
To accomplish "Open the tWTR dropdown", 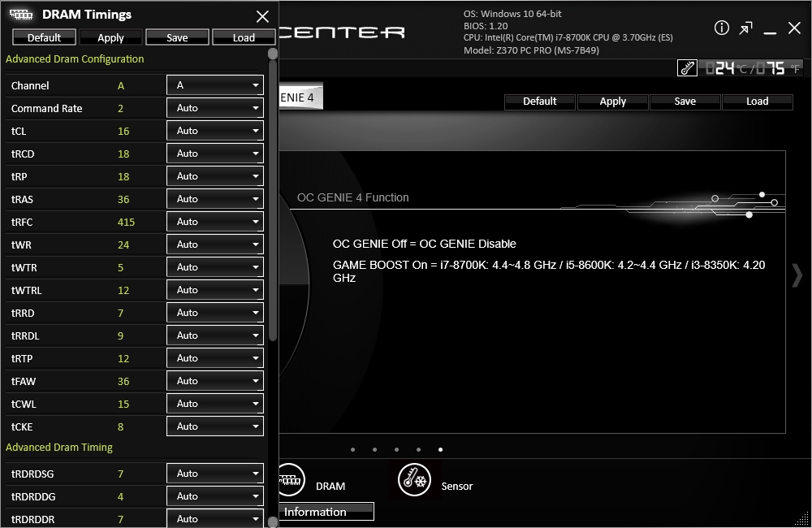I will [215, 267].
